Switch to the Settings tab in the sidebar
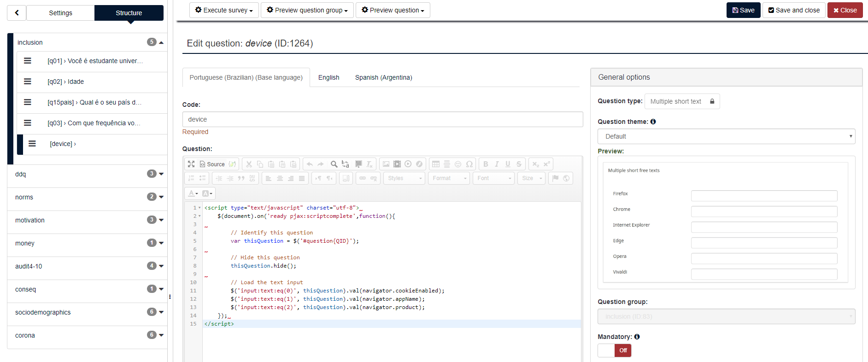The image size is (868, 362). click(x=60, y=13)
